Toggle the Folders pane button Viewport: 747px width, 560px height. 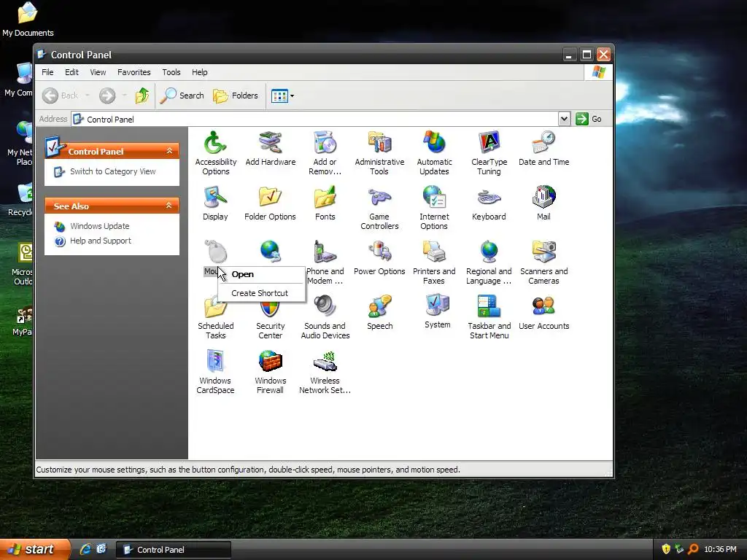pyautogui.click(x=236, y=96)
